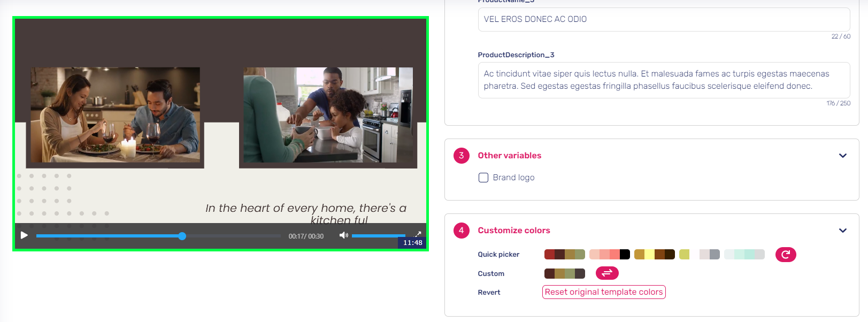Select the pink-salmon-black quick picker palette
The image size is (868, 322).
pyautogui.click(x=610, y=255)
